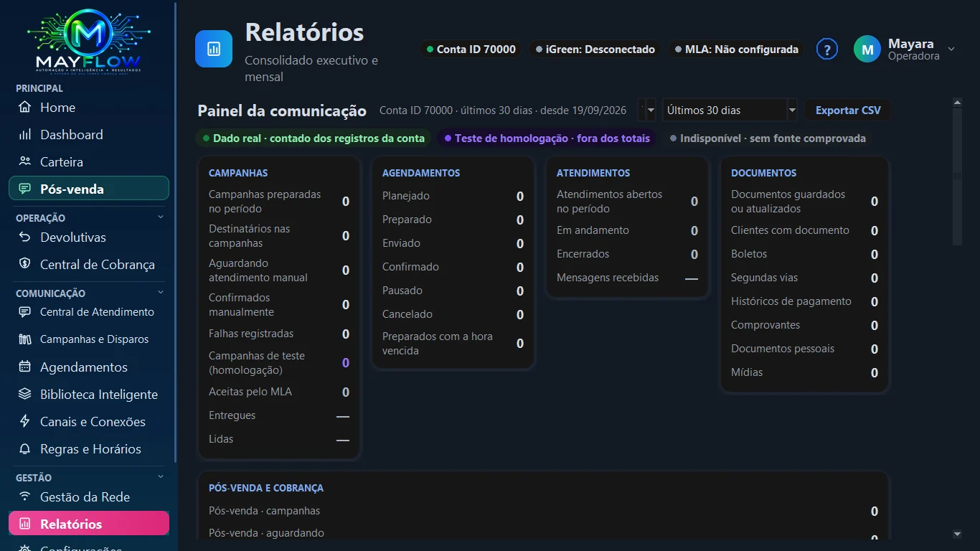Click the Campanhas card heading
980x551 pixels.
[x=238, y=173]
